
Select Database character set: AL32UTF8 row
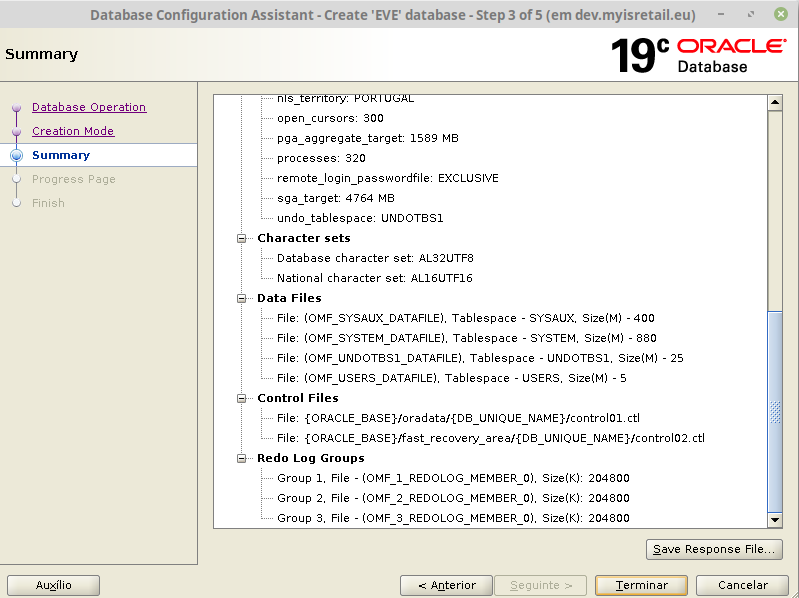(x=375, y=258)
